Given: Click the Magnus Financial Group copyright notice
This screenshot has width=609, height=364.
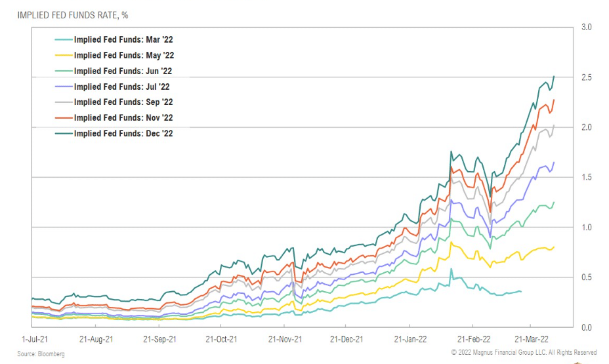Looking at the screenshot, I should (524, 352).
